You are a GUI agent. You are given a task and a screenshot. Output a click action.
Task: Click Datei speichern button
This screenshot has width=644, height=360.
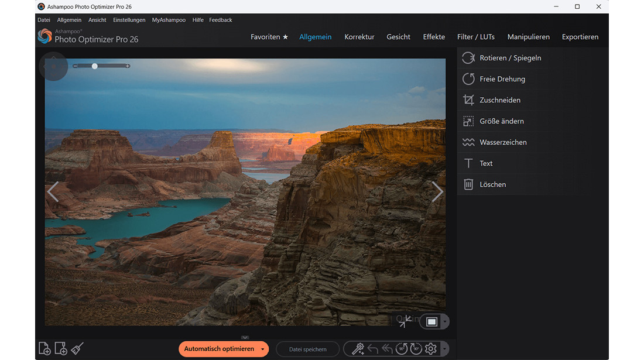[x=307, y=349]
